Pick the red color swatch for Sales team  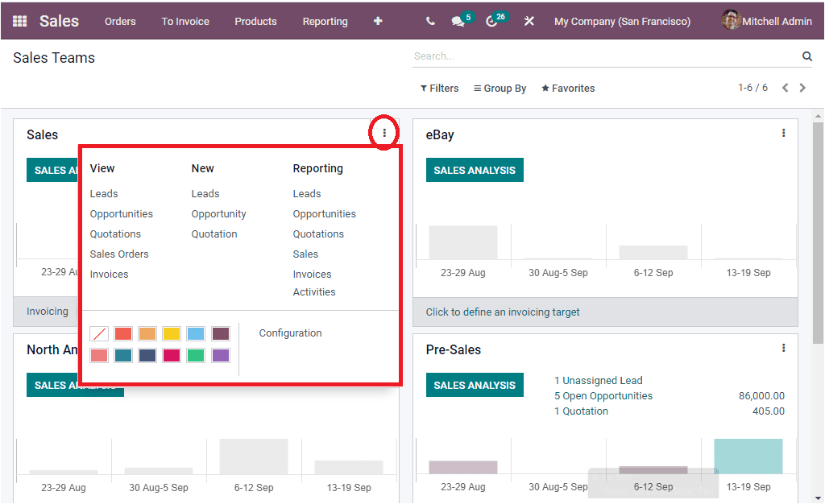122,333
